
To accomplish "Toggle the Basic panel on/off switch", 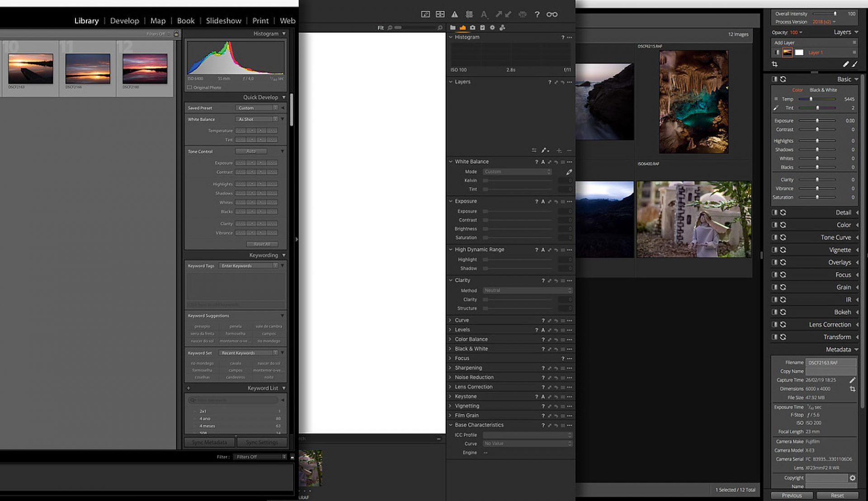I will [x=774, y=79].
